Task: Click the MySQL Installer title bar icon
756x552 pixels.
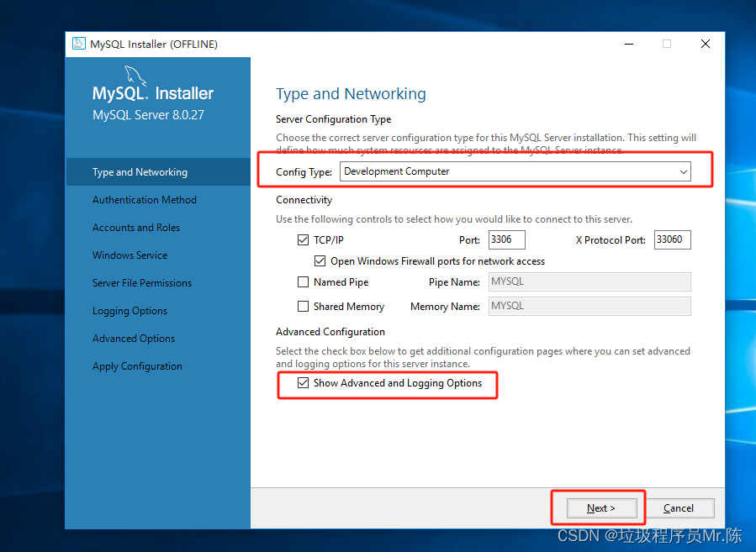Action: pyautogui.click(x=78, y=44)
